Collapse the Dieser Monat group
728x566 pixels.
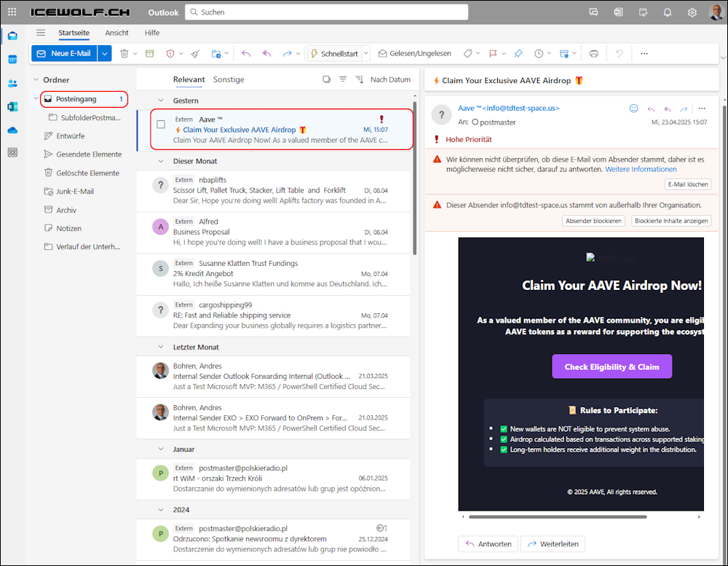(161, 161)
